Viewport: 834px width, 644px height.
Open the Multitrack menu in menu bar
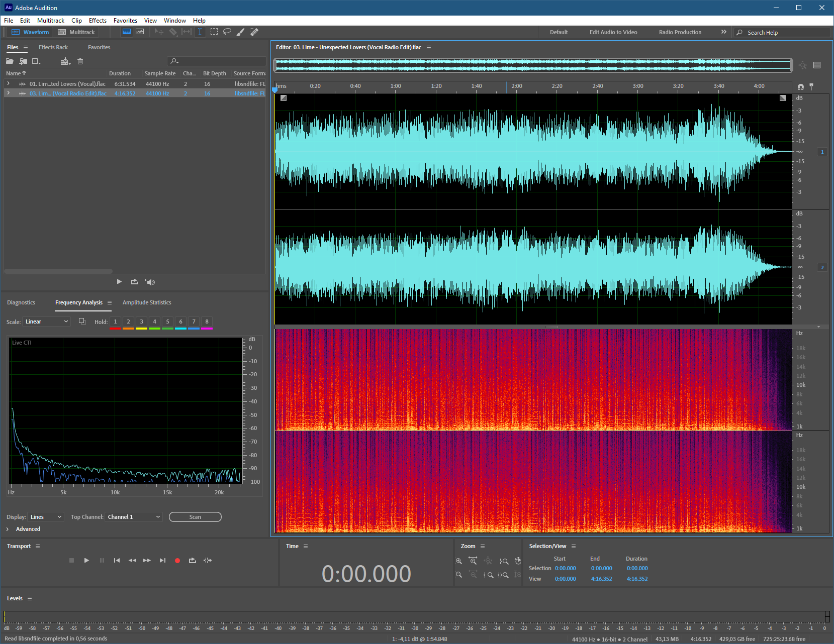click(x=51, y=21)
